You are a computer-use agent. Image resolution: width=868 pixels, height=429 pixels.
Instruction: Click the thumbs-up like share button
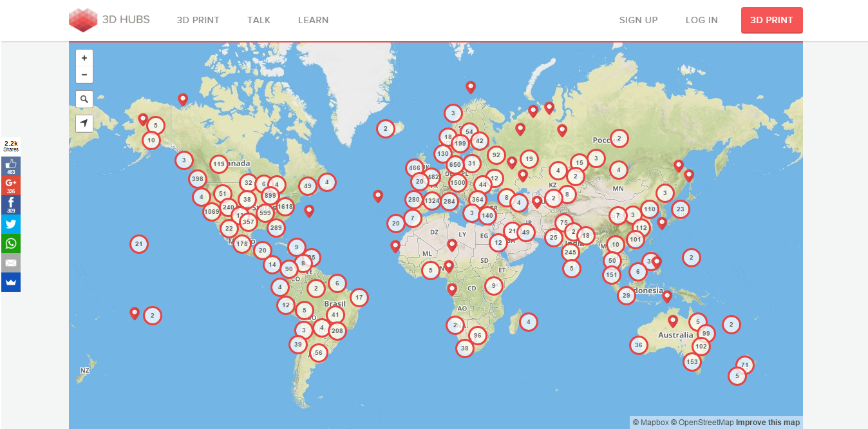(10, 166)
